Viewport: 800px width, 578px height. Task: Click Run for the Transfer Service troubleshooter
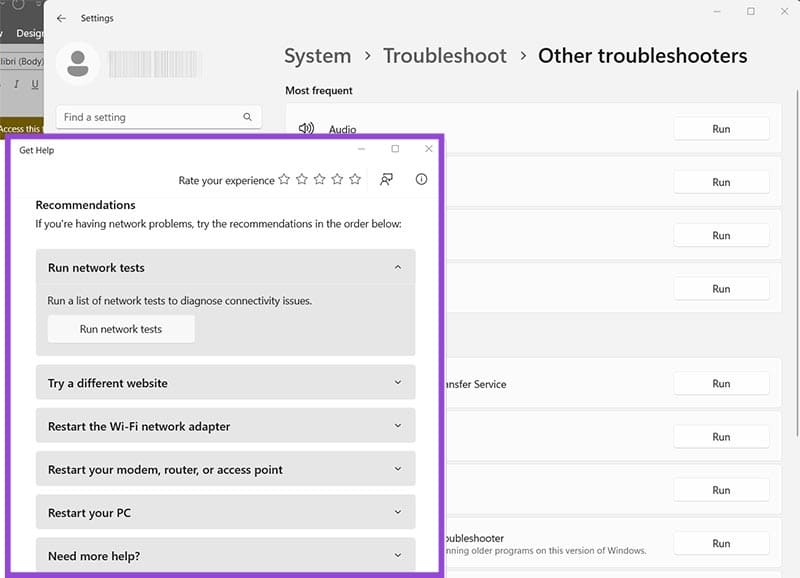point(721,384)
